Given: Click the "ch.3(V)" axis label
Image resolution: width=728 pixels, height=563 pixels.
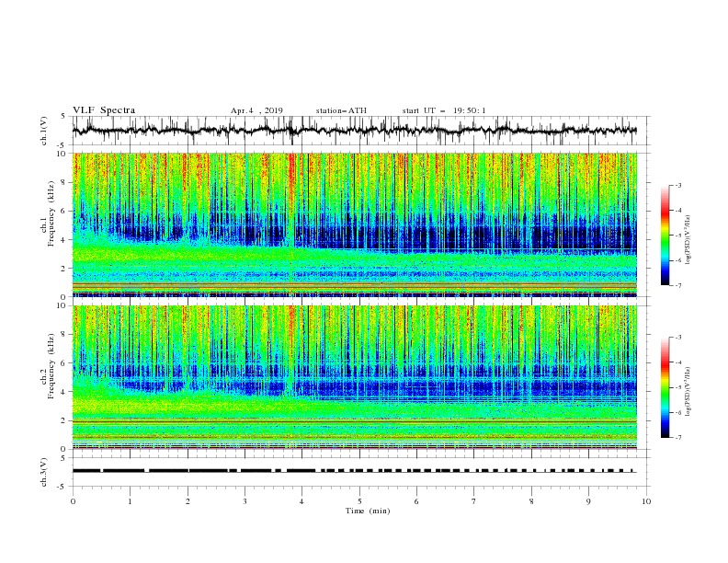Looking at the screenshot, I should point(44,472).
